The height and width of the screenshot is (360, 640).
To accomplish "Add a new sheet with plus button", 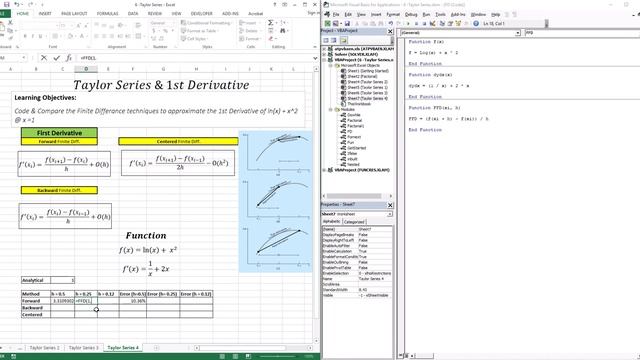I will (x=156, y=348).
